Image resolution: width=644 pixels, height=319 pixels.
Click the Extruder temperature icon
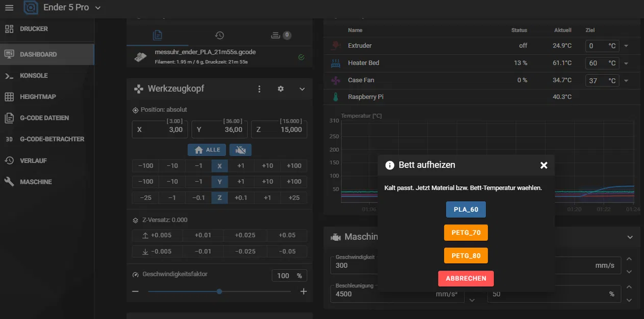[335, 46]
